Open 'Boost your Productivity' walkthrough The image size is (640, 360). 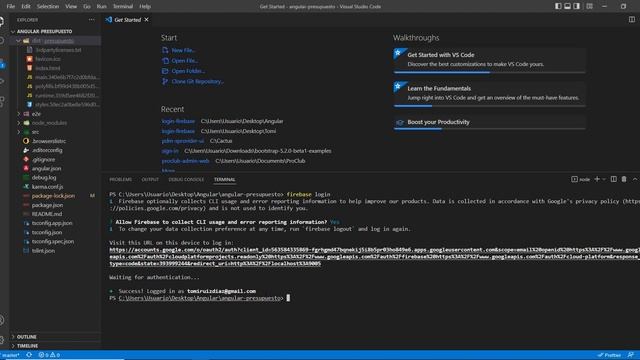[x=489, y=122]
